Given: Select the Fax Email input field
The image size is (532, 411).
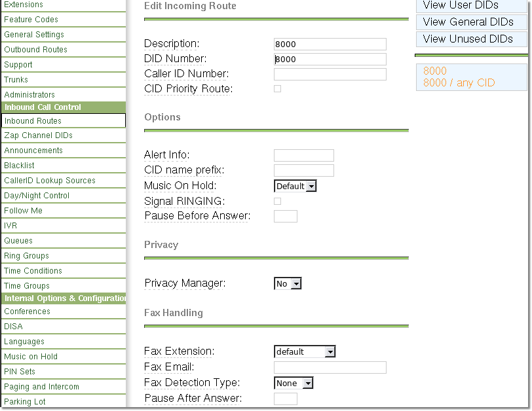Looking at the screenshot, I should (330, 367).
